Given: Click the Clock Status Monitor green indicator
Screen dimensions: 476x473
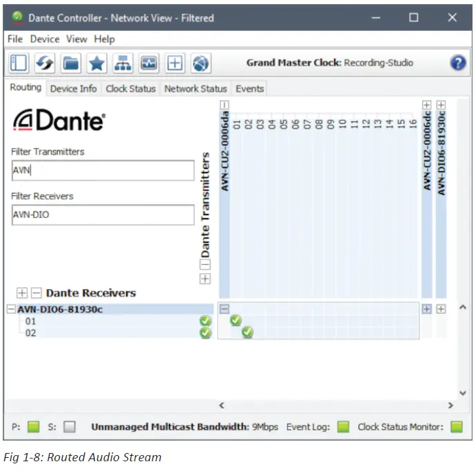Looking at the screenshot, I should tap(457, 427).
